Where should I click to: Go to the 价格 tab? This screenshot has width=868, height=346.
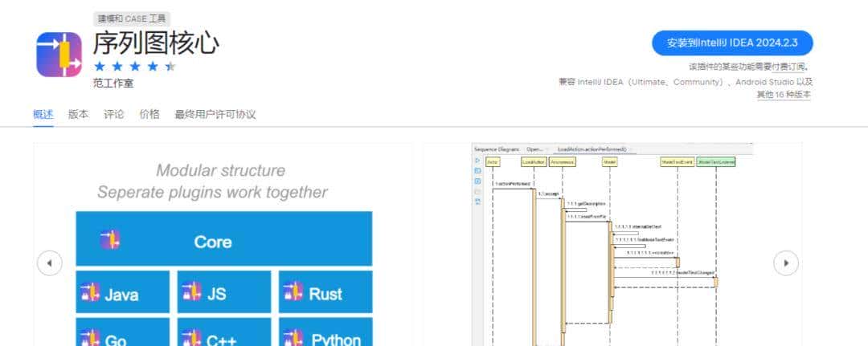[149, 115]
